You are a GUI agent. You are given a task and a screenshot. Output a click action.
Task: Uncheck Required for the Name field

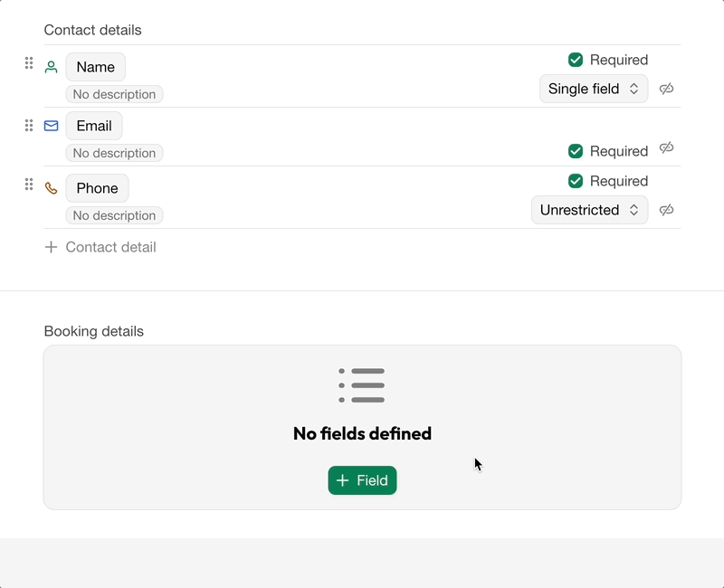pyautogui.click(x=576, y=60)
